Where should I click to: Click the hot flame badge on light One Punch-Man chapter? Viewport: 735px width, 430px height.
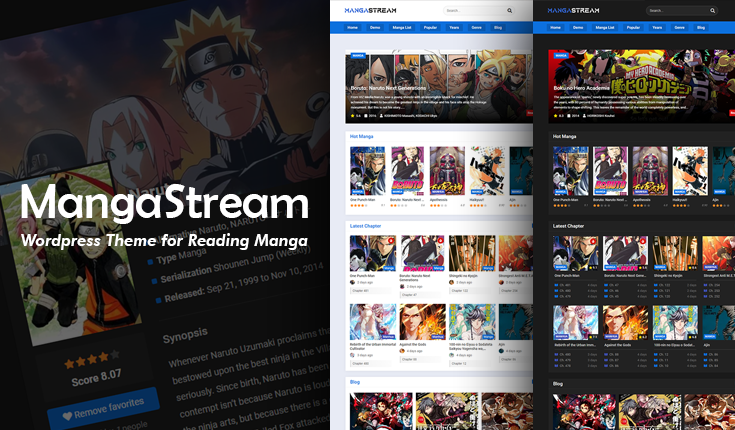click(x=390, y=241)
